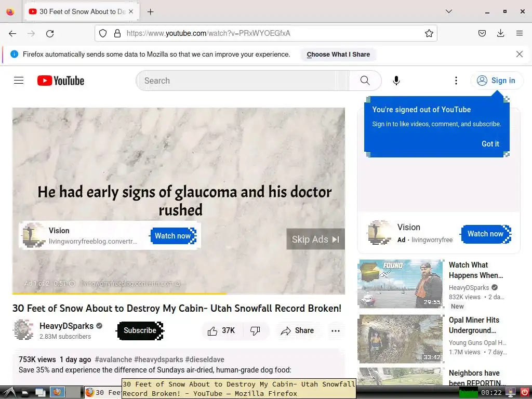Open the tracking protection shield icon
The width and height of the screenshot is (532, 399).
point(103,33)
